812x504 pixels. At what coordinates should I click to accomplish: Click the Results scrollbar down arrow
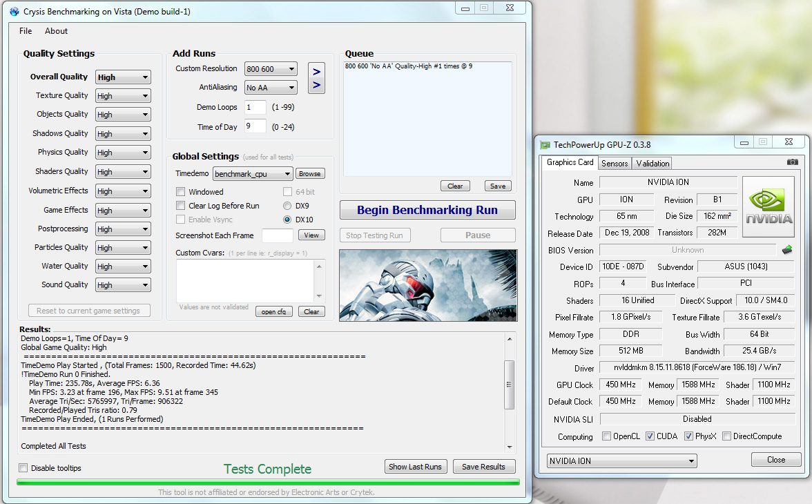(510, 447)
